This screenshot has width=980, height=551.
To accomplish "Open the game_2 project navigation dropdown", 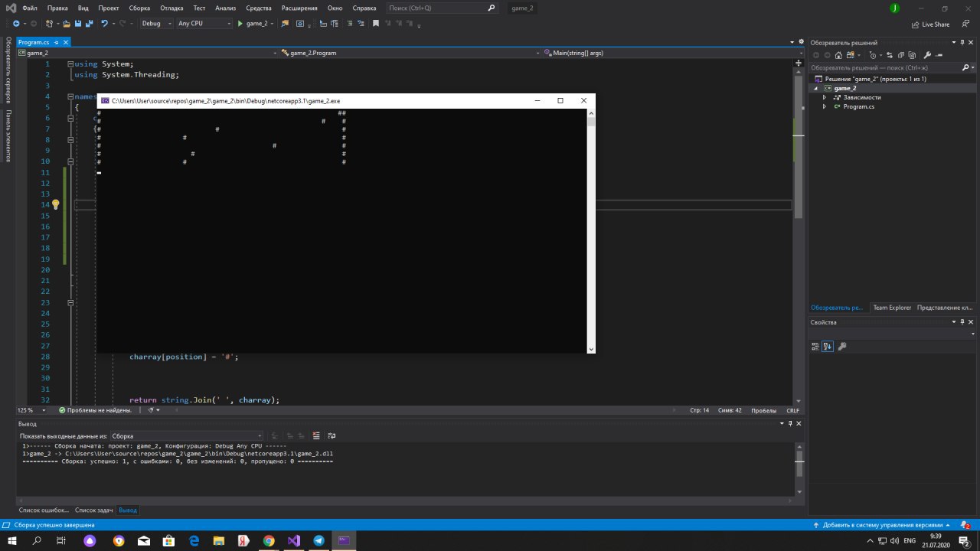I will [x=148, y=54].
